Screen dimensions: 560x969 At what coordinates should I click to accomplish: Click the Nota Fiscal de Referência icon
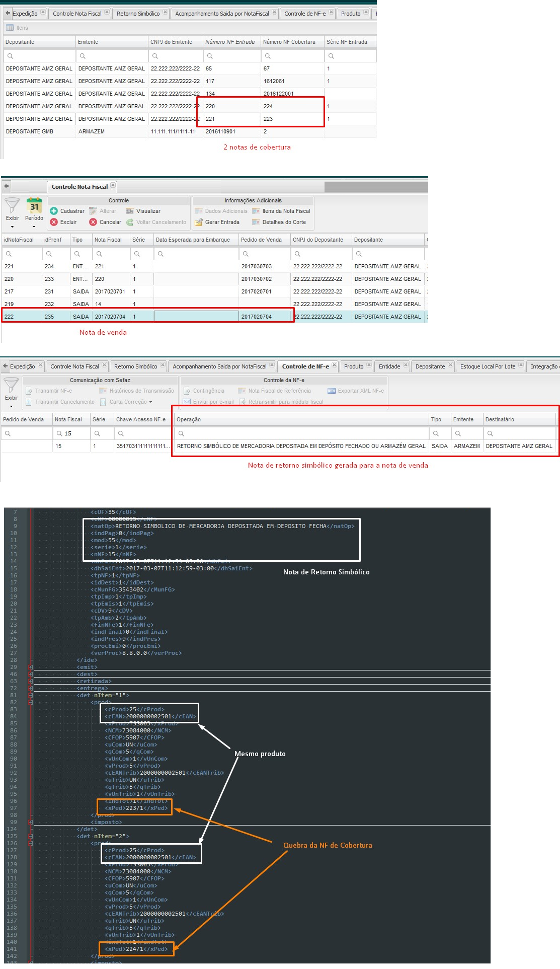point(242,391)
